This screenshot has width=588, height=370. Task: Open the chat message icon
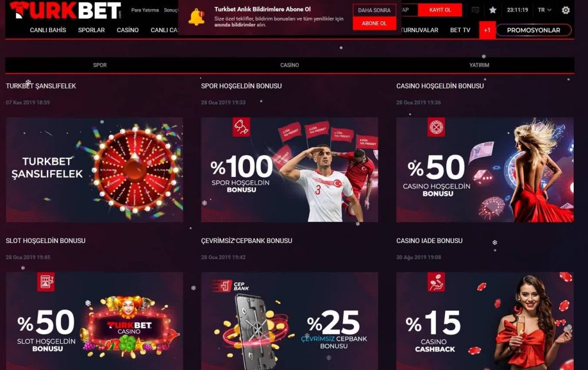pyautogui.click(x=475, y=10)
